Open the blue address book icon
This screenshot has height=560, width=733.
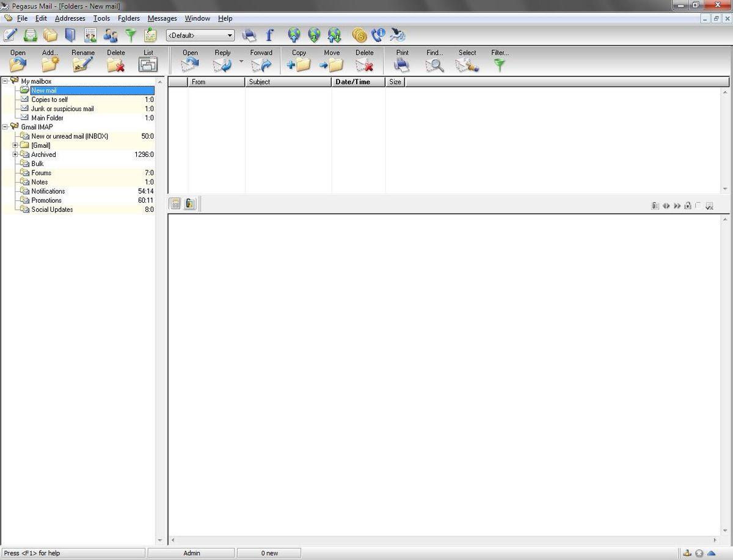pyautogui.click(x=70, y=35)
